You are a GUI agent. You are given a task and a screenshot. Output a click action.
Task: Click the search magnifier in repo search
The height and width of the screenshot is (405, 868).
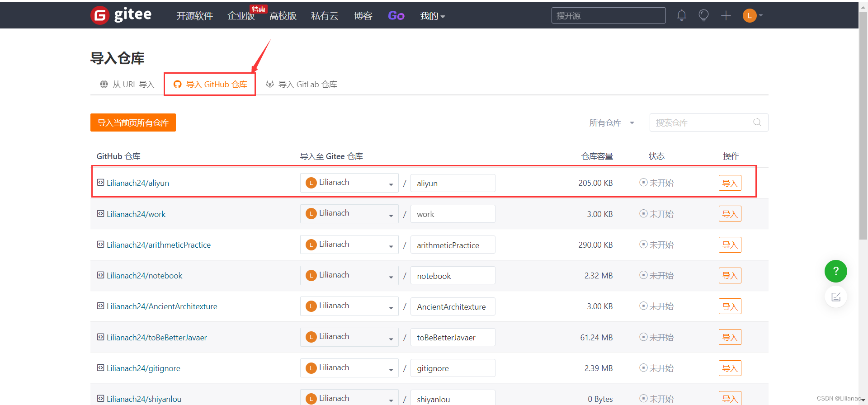(757, 122)
